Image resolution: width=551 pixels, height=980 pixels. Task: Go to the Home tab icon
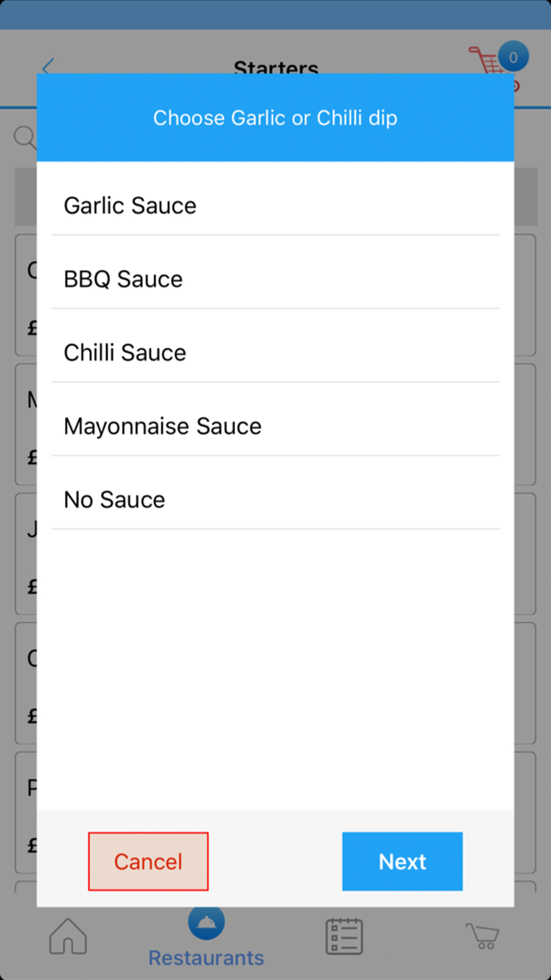[x=68, y=936]
